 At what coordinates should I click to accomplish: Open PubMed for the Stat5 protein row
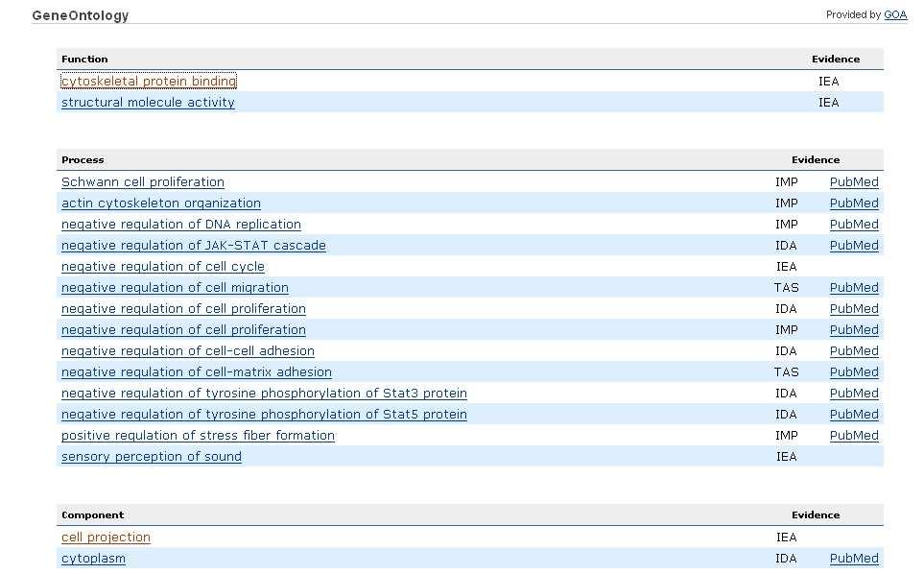[854, 415]
